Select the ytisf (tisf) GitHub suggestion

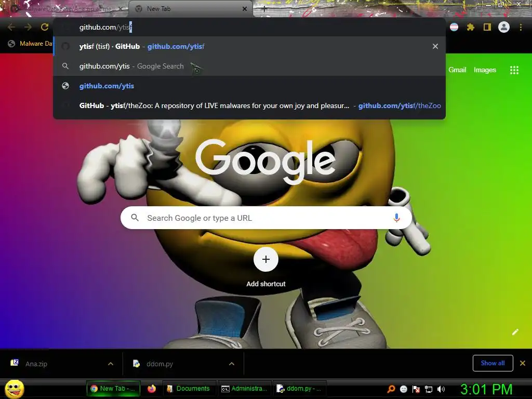click(249, 46)
